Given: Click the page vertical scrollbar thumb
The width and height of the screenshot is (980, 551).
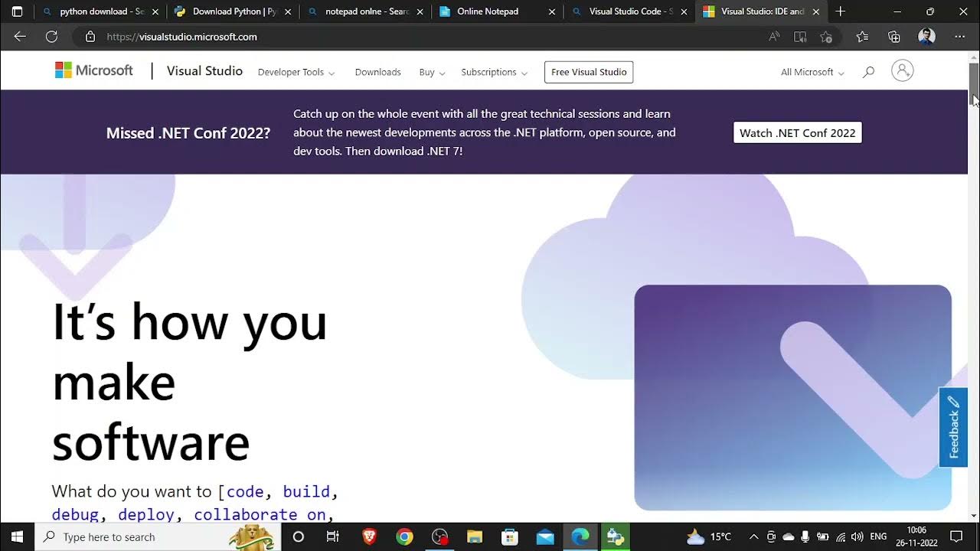Looking at the screenshot, I should pos(974,83).
